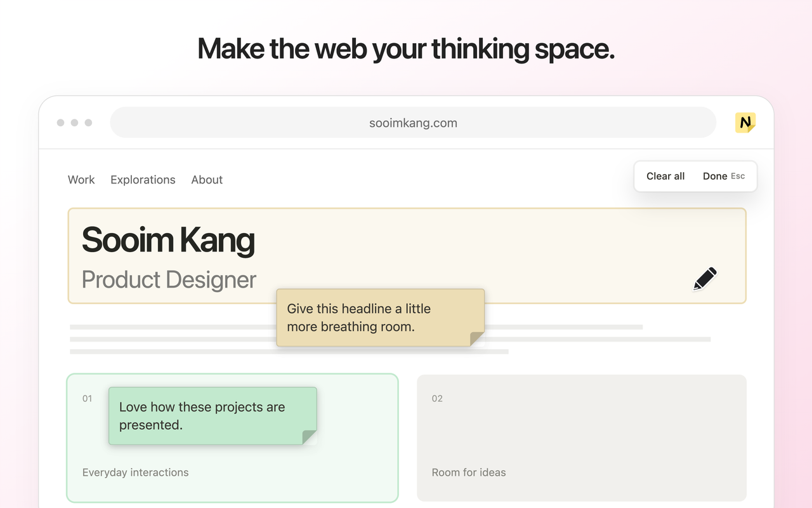Image resolution: width=812 pixels, height=508 pixels.
Task: Click the folded corner of the yellow note
Action: (x=477, y=338)
